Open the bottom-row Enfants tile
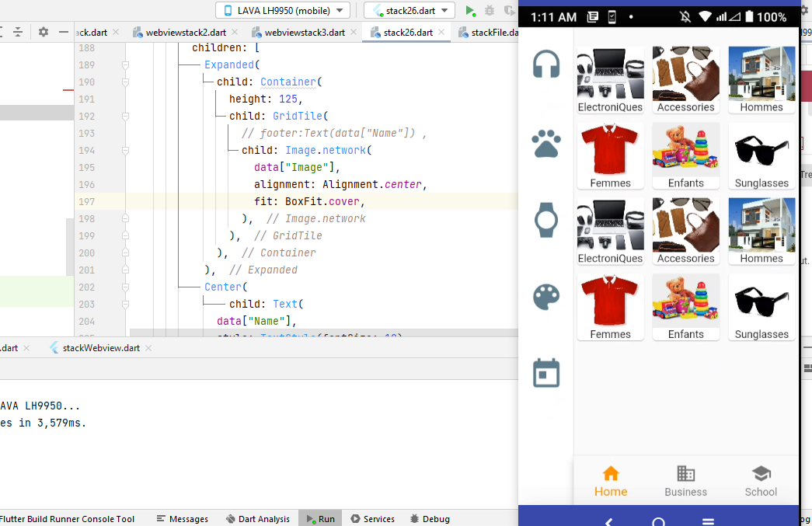This screenshot has width=812, height=526. point(685,307)
